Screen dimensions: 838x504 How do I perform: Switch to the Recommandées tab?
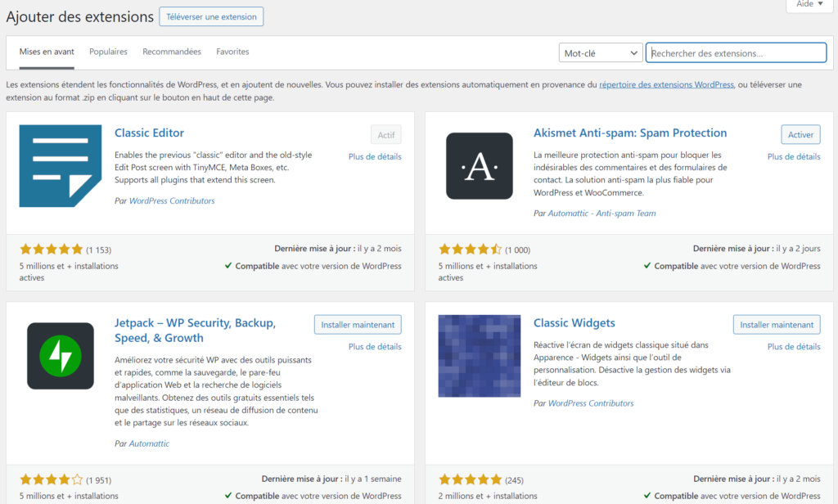pos(172,52)
